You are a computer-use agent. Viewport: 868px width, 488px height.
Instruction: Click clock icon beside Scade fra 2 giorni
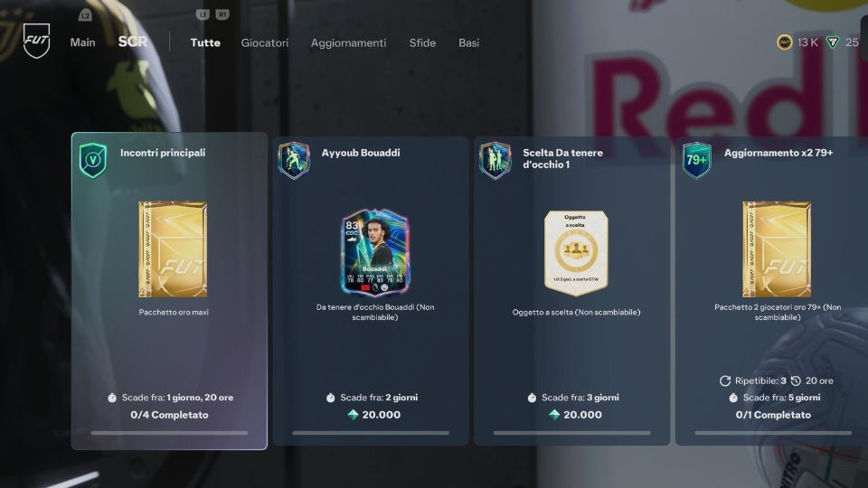[331, 398]
